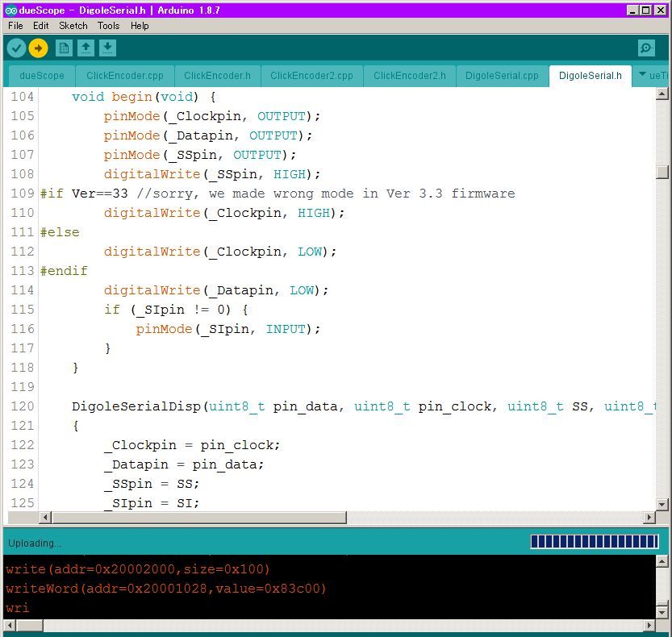The width and height of the screenshot is (672, 637).
Task: Click the Arduino logo in title bar
Action: [10, 10]
